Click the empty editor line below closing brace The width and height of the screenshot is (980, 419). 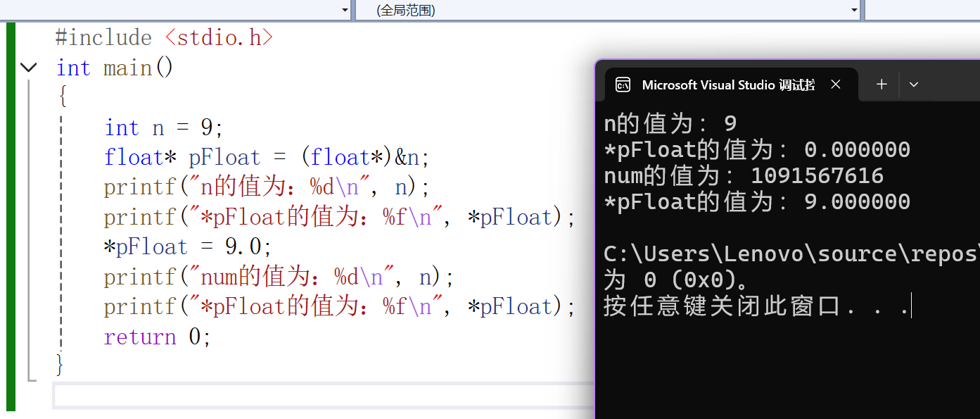324,395
